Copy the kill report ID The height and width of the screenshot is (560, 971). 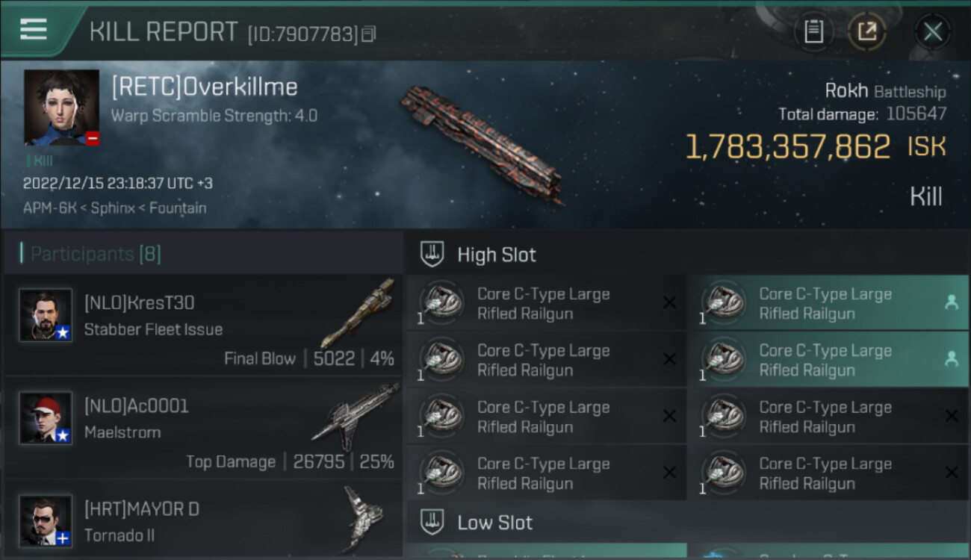(368, 34)
